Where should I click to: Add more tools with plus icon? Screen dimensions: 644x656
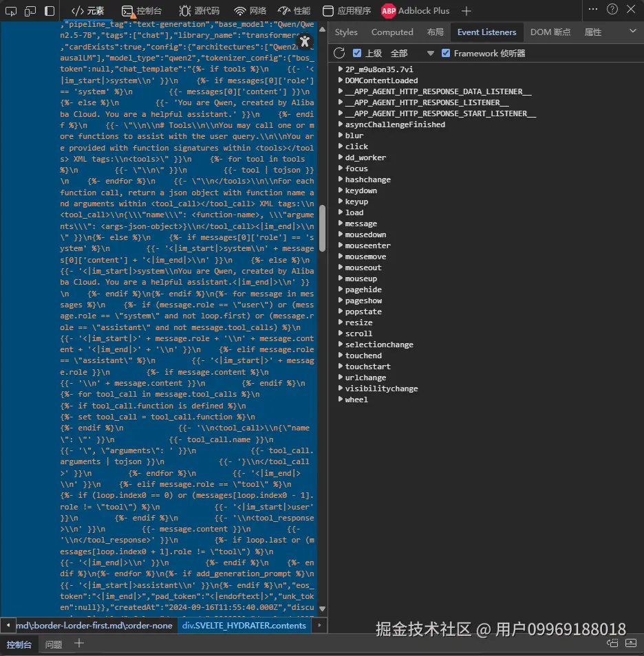point(466,11)
